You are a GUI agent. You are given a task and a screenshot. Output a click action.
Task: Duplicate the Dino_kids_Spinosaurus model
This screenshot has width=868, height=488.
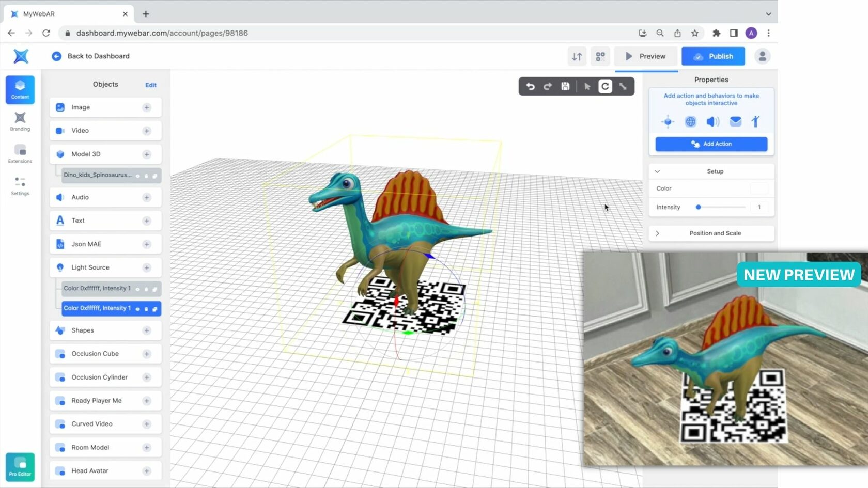(154, 176)
